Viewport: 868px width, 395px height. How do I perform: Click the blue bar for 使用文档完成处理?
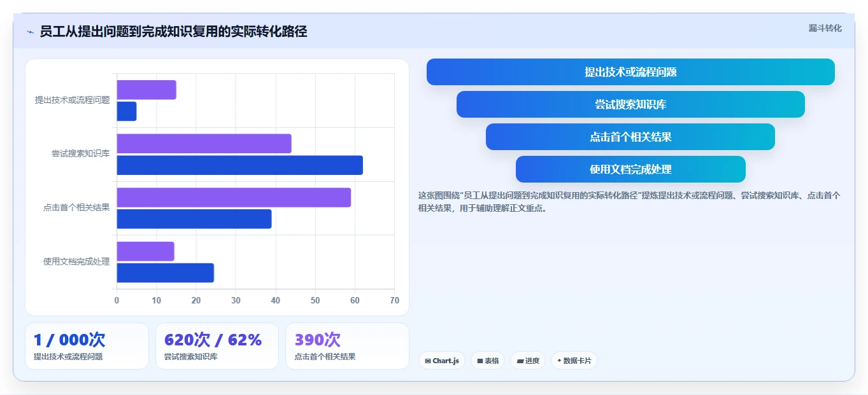pos(166,273)
